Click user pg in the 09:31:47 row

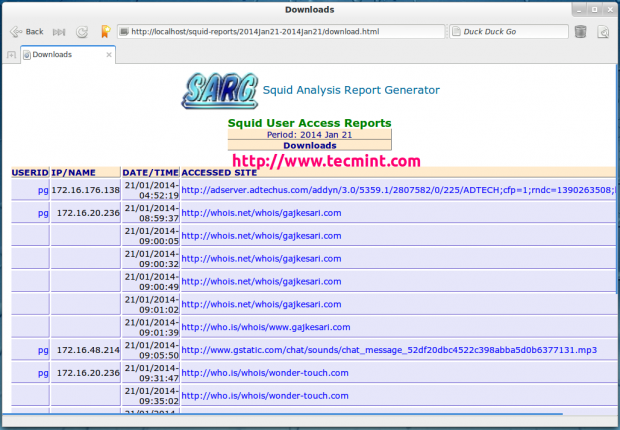(43, 374)
